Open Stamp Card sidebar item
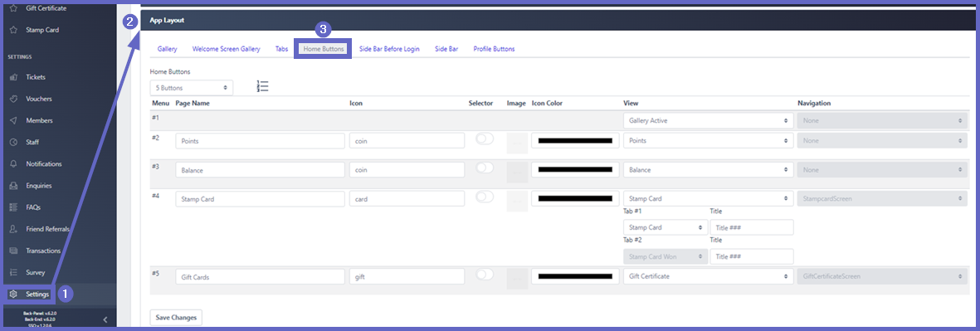Viewport: 980px width, 331px height. point(41,29)
